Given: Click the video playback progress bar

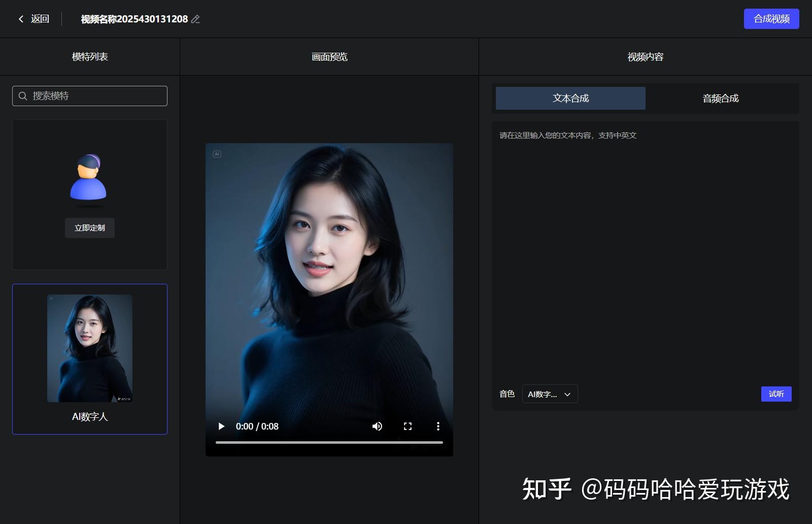Looking at the screenshot, I should tap(329, 443).
